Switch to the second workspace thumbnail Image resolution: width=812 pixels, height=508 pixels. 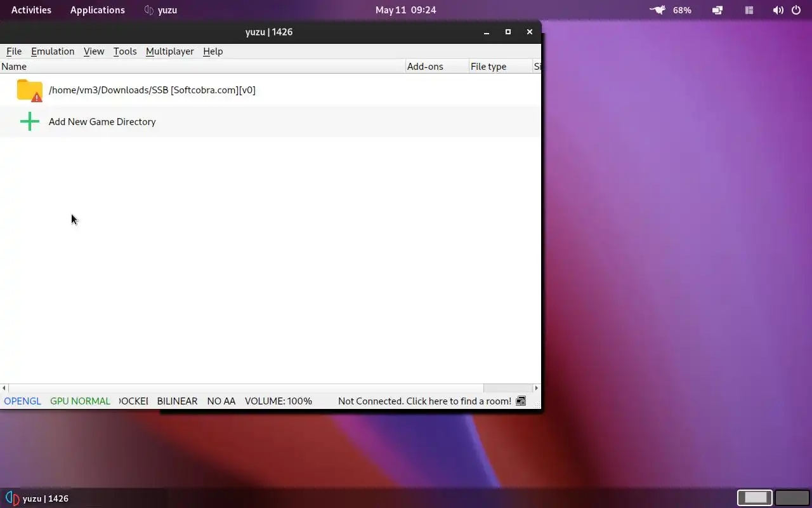792,498
